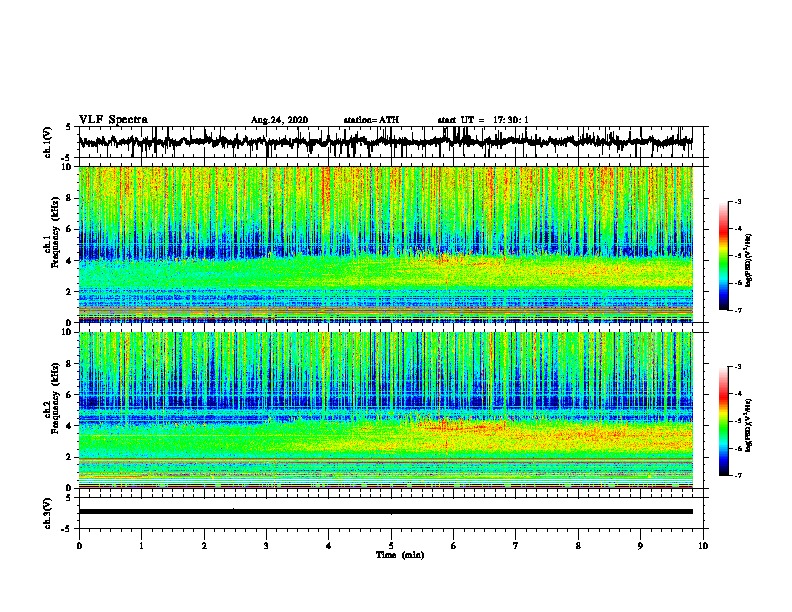The height and width of the screenshot is (612, 792).
Task: Click the "Time (min)" x-axis label
Action: tap(400, 555)
